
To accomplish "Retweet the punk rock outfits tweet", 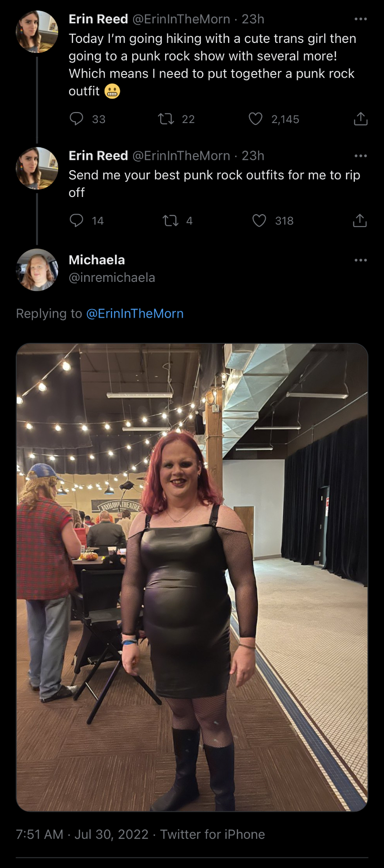I will pos(170,220).
